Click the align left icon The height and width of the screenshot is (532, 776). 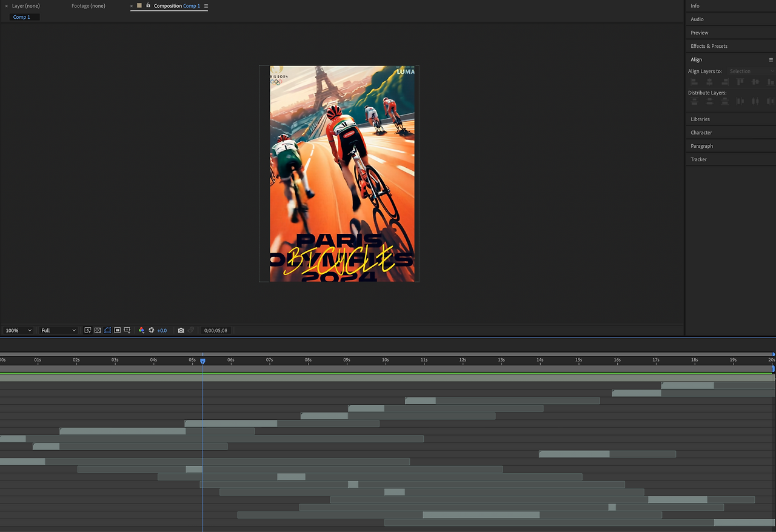694,81
